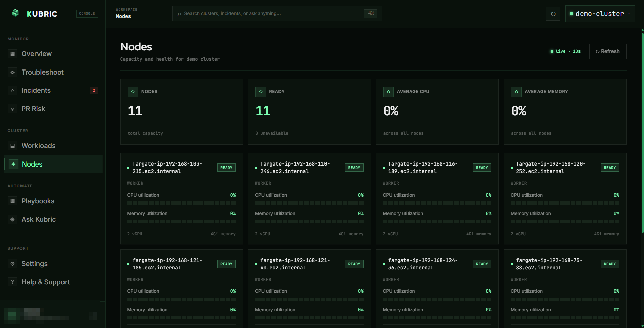Click the Troubleshoot sidebar icon
This screenshot has width=644, height=328.
[13, 72]
